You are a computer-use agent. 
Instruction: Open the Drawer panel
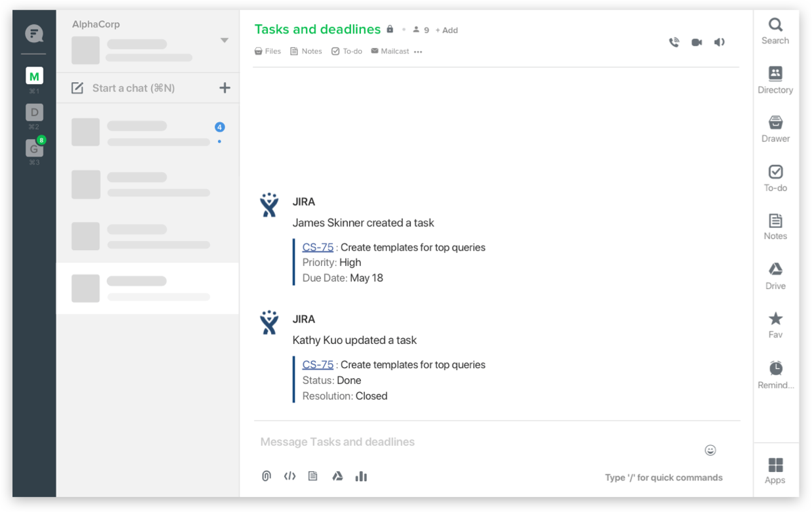point(775,129)
